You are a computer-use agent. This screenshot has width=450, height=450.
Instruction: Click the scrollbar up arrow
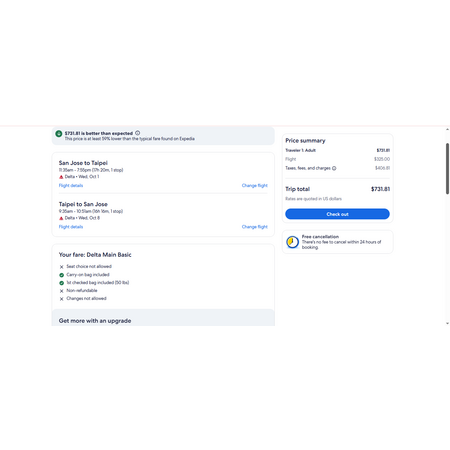(x=447, y=130)
